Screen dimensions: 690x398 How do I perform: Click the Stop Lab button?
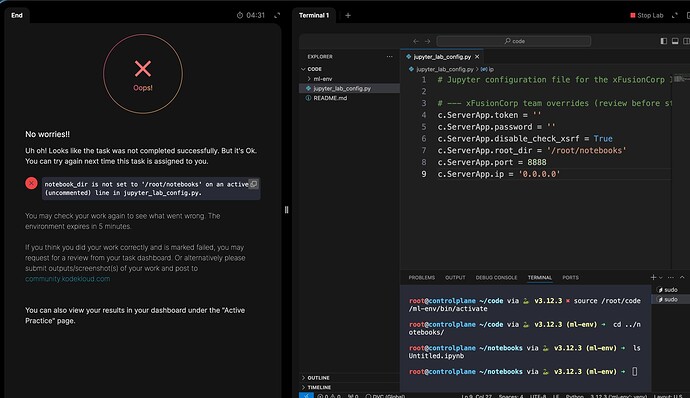pos(646,15)
